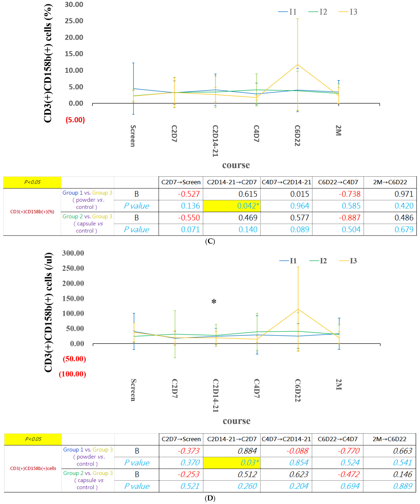420x504 pixels.
Task: Click the I3 yellow legend entry in the /ul chart
Action: 348,261
